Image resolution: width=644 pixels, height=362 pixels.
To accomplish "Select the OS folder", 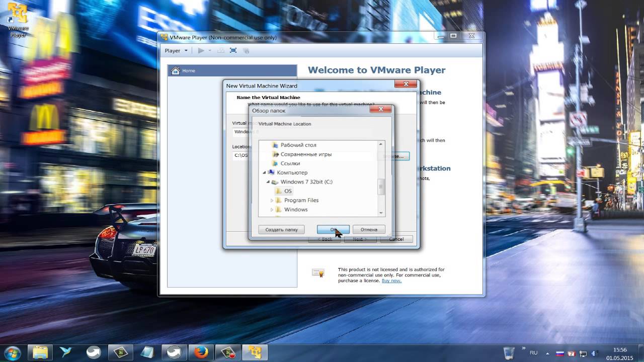I will [x=288, y=191].
